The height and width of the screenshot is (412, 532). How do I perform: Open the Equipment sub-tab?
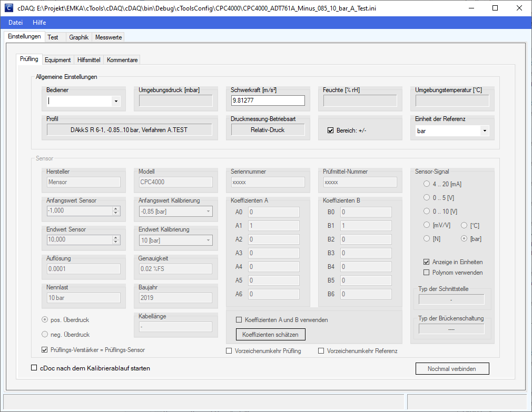pos(57,60)
